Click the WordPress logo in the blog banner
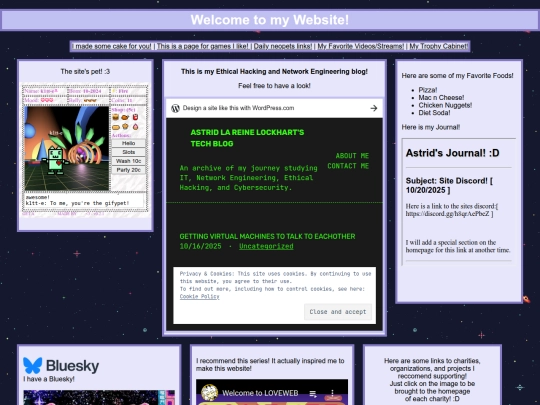This screenshot has width=540, height=405. [x=175, y=108]
